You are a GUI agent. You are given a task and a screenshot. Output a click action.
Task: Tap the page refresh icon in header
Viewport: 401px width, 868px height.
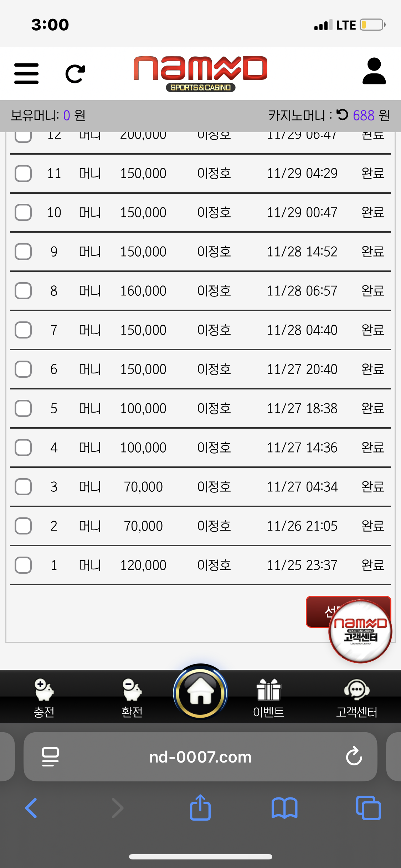[75, 74]
